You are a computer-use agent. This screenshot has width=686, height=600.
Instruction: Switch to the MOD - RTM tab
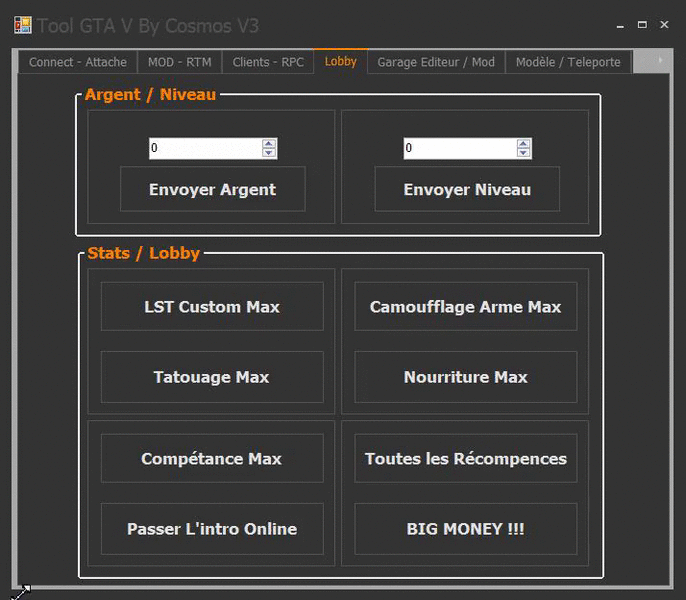pos(180,62)
